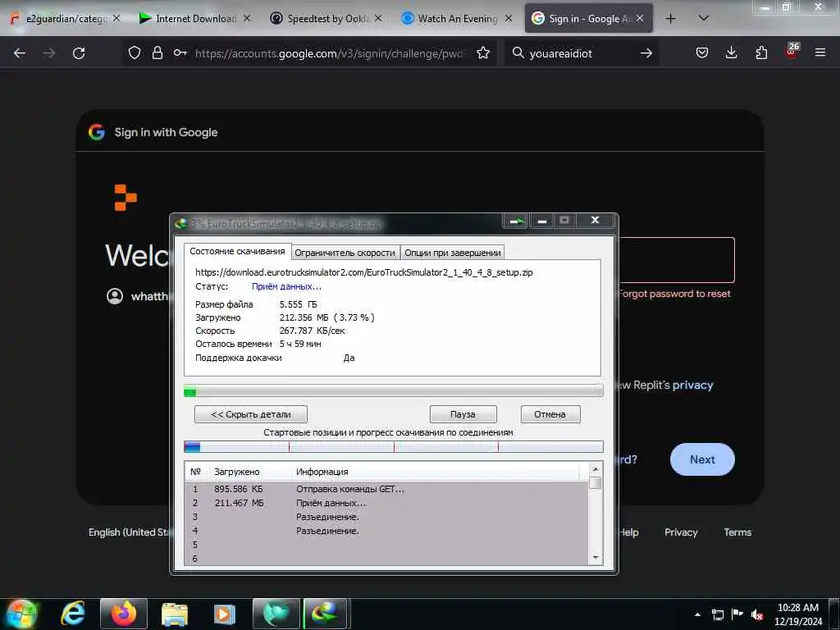
Task: Open the Firefox downloads panel
Action: click(731, 52)
